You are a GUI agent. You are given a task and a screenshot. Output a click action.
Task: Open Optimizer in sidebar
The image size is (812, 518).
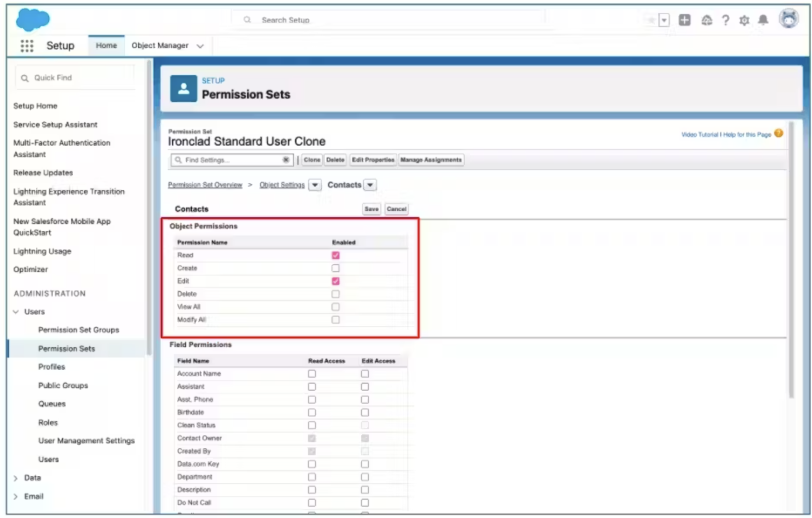coord(30,269)
